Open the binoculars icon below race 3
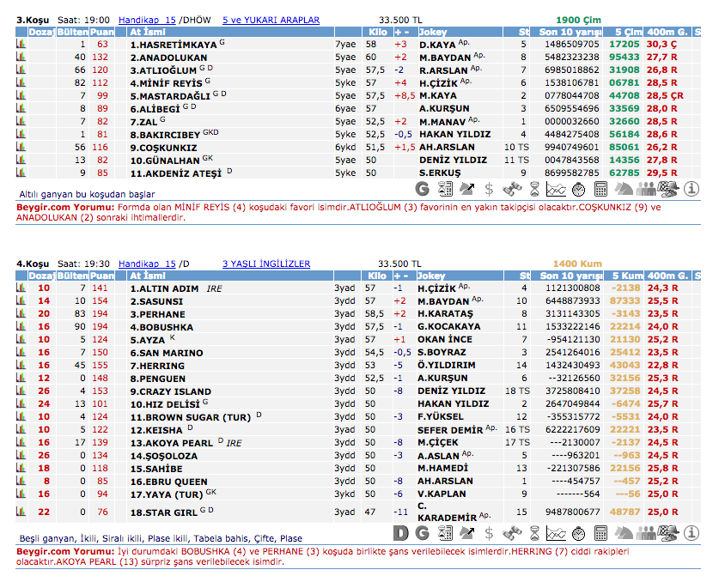The width and height of the screenshot is (719, 588). pyautogui.click(x=512, y=189)
